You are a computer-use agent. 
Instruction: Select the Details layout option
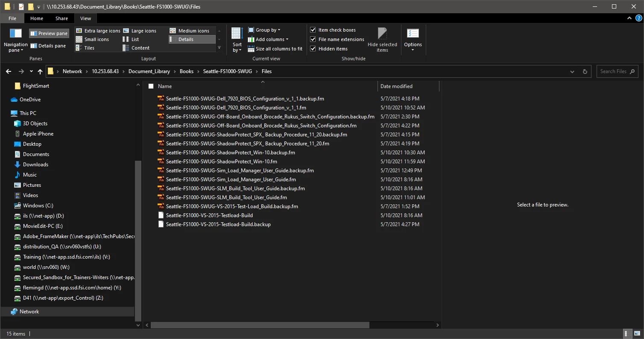pyautogui.click(x=192, y=39)
